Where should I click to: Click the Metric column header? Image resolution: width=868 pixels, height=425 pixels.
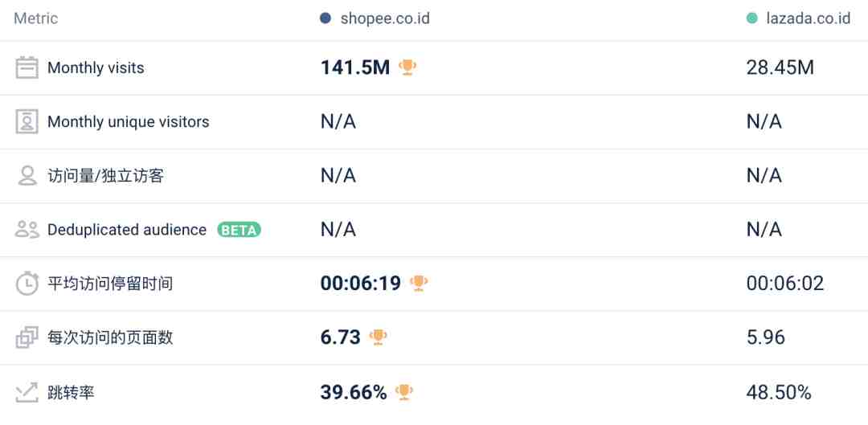click(36, 18)
